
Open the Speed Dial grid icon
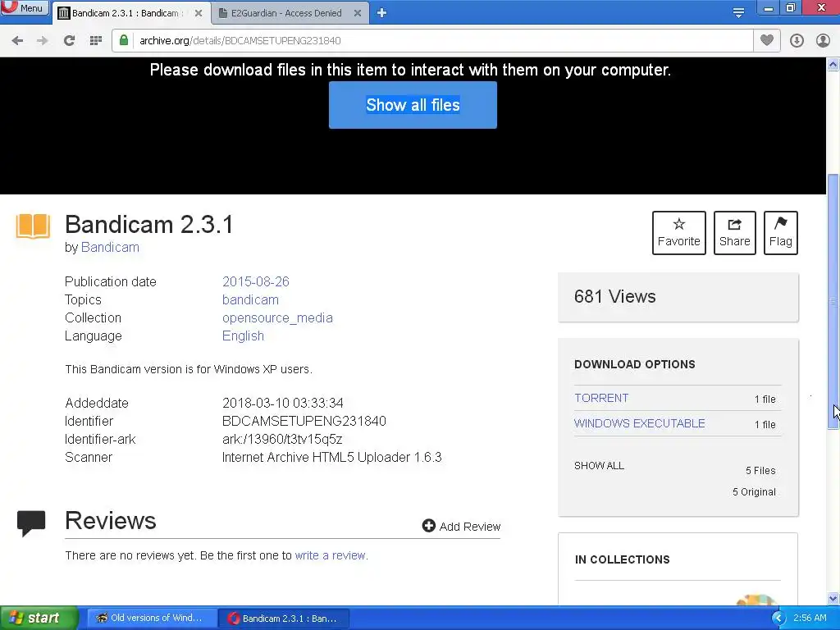click(x=96, y=41)
